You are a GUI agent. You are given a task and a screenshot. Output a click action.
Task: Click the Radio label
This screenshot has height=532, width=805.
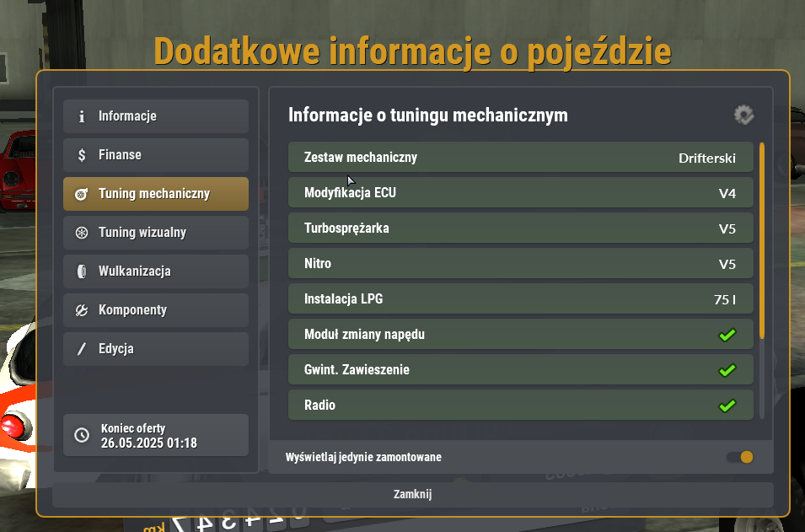(319, 406)
